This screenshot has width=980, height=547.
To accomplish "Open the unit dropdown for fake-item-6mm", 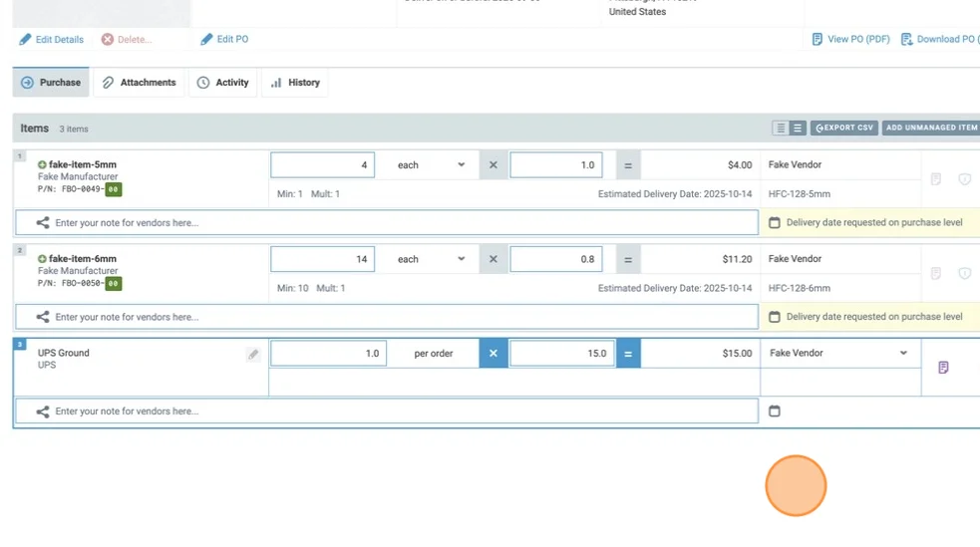I will [x=431, y=259].
